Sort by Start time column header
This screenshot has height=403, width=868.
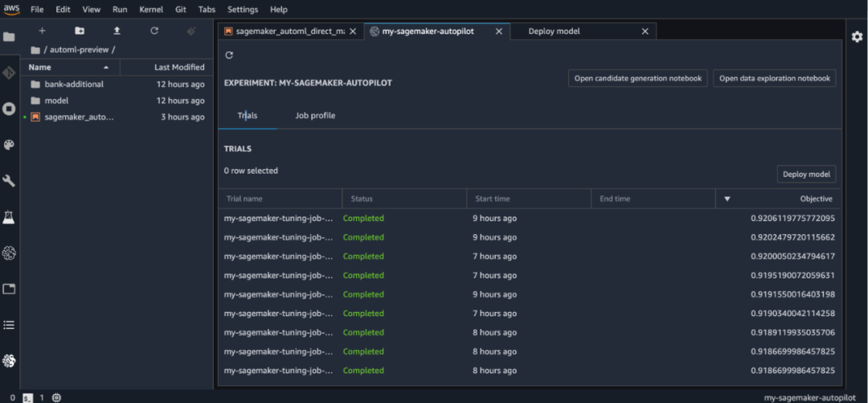pyautogui.click(x=529, y=199)
